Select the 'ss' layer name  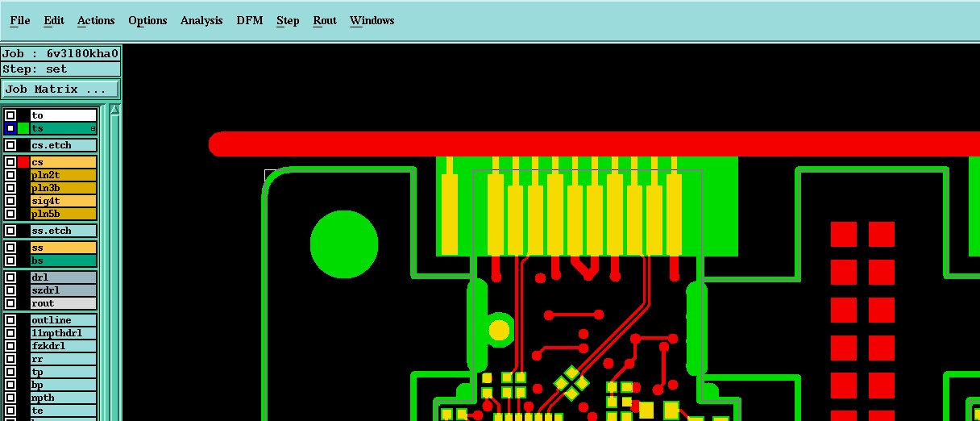point(64,248)
